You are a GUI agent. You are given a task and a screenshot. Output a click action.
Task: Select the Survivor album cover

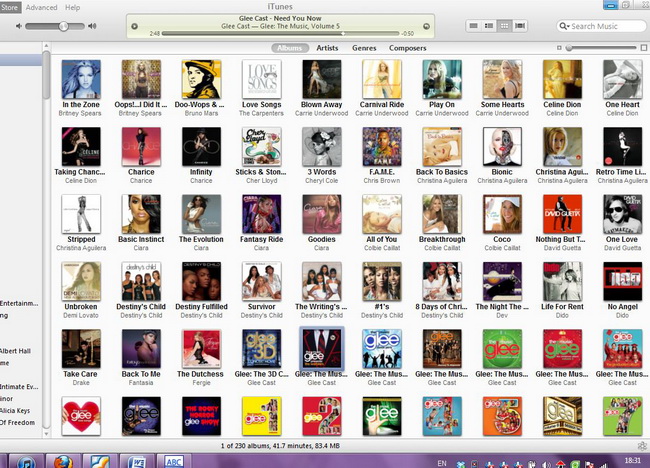click(262, 281)
